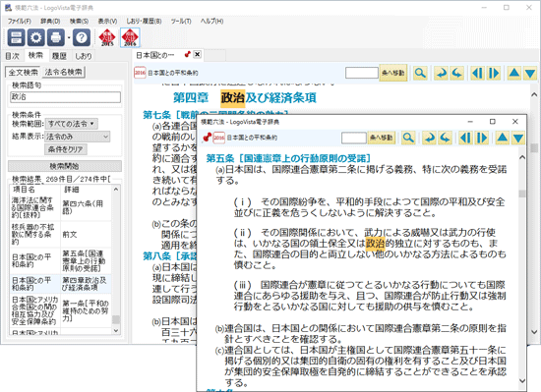Screen dimensions: 541x392
Task: Click the second curved arrow icon in the popup window
Action: (445, 138)
